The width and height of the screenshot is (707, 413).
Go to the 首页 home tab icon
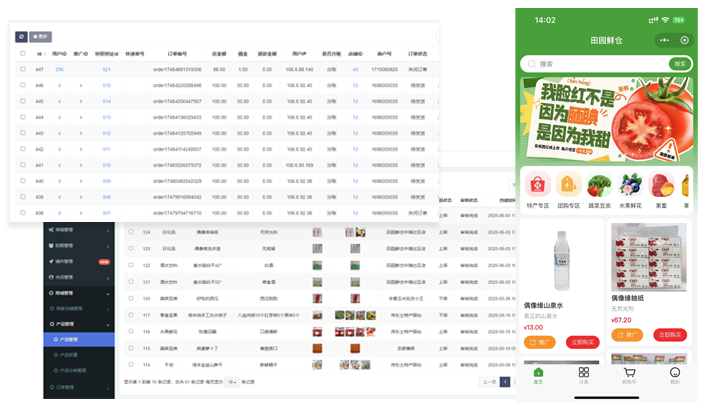coord(538,374)
